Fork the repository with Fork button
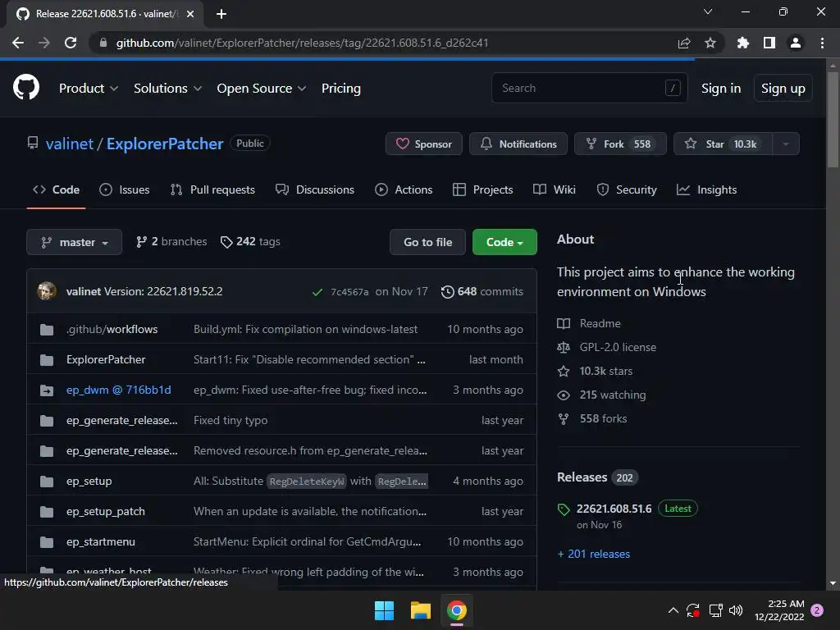Image resolution: width=840 pixels, height=630 pixels. click(620, 144)
